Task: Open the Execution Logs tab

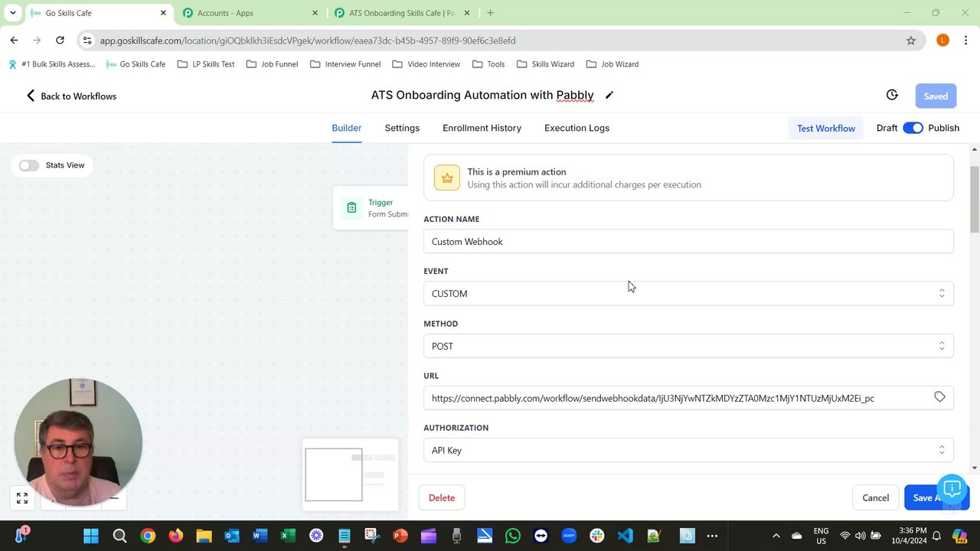Action: tap(577, 128)
